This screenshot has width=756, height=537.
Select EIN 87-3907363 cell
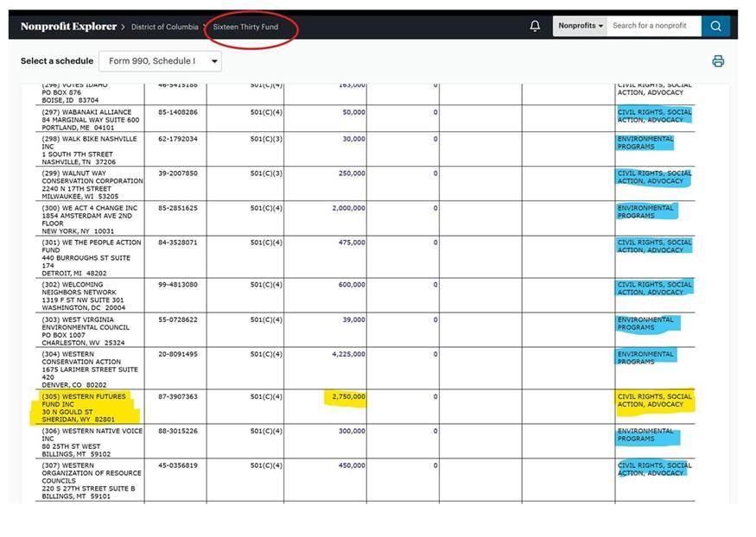coord(177,396)
